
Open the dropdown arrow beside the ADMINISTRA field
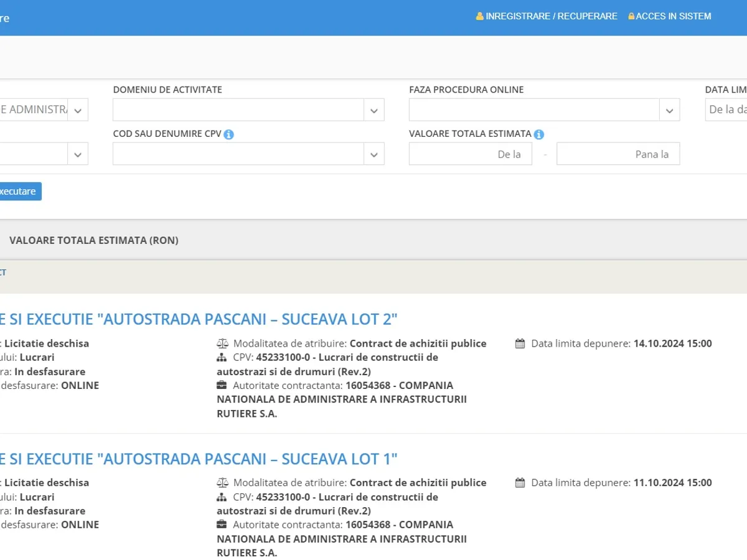tap(78, 110)
